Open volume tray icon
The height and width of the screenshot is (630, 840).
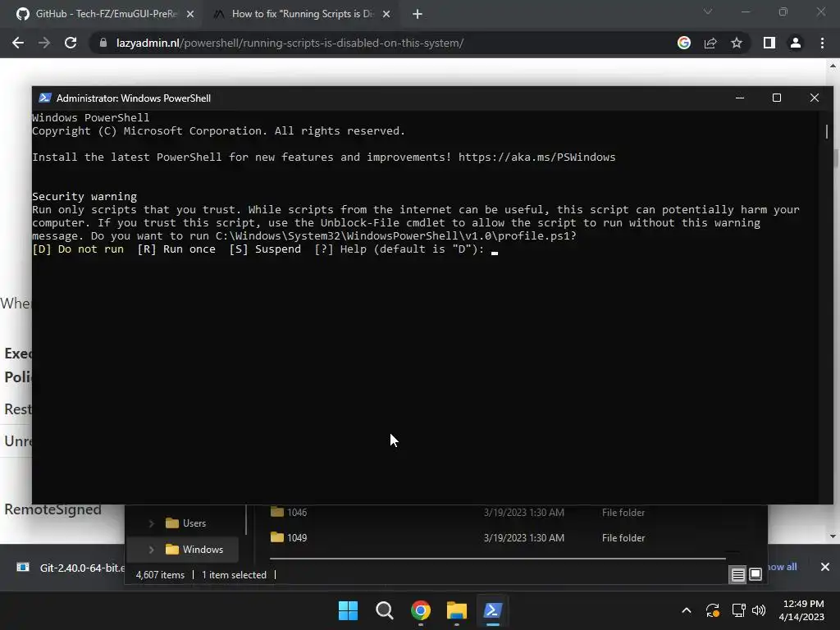(x=759, y=610)
